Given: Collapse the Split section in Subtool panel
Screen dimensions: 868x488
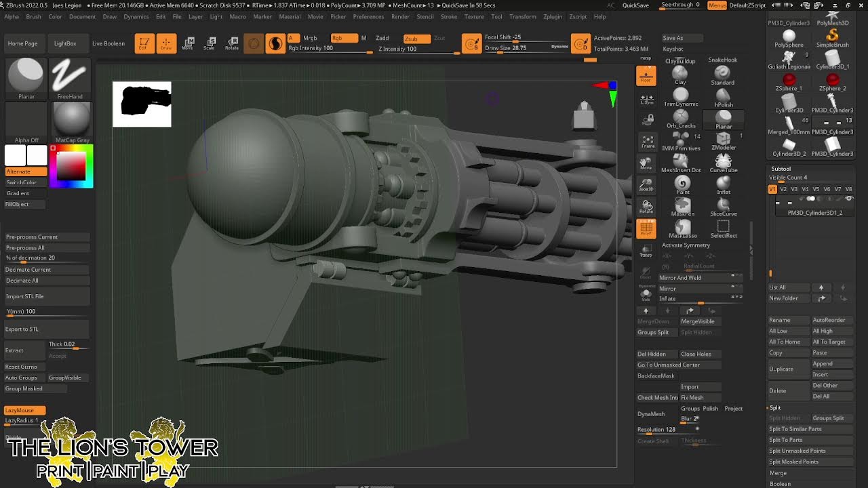Looking at the screenshot, I should (775, 408).
